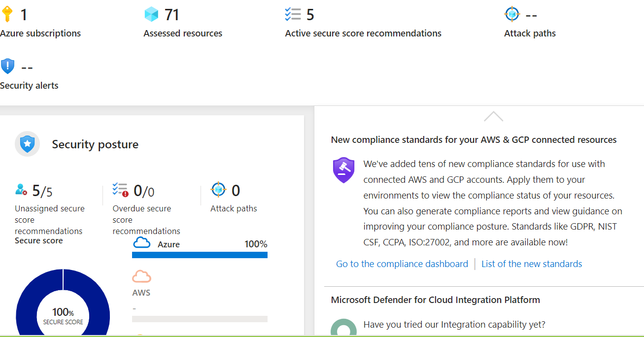
Task: Click the orange AWS cloud icon
Action: [141, 276]
